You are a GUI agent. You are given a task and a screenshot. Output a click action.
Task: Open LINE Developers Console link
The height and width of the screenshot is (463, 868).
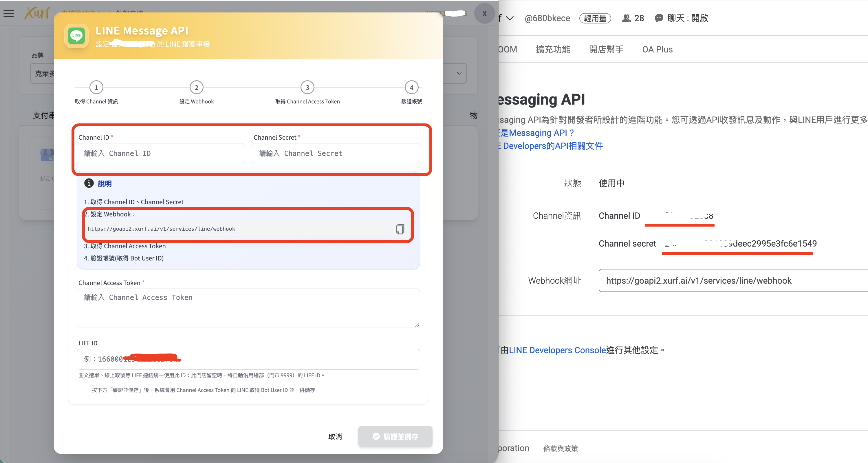[557, 350]
